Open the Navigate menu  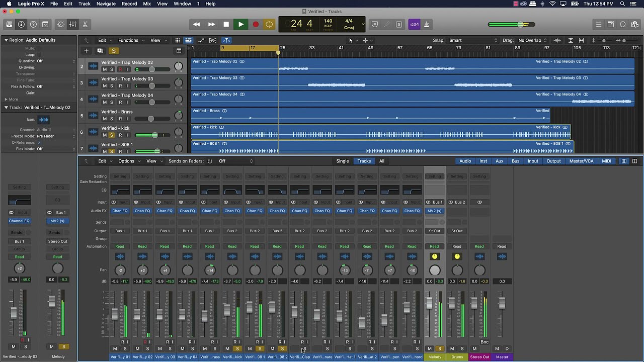(106, 4)
